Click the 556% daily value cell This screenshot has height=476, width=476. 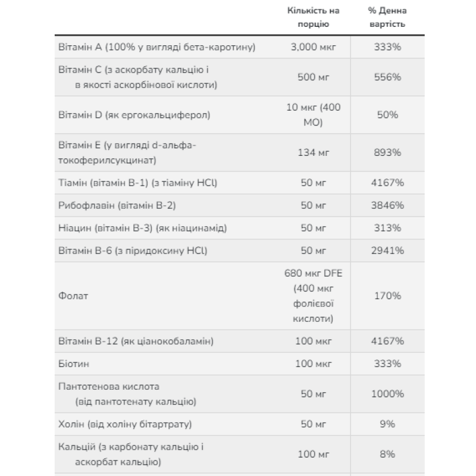[387, 77]
